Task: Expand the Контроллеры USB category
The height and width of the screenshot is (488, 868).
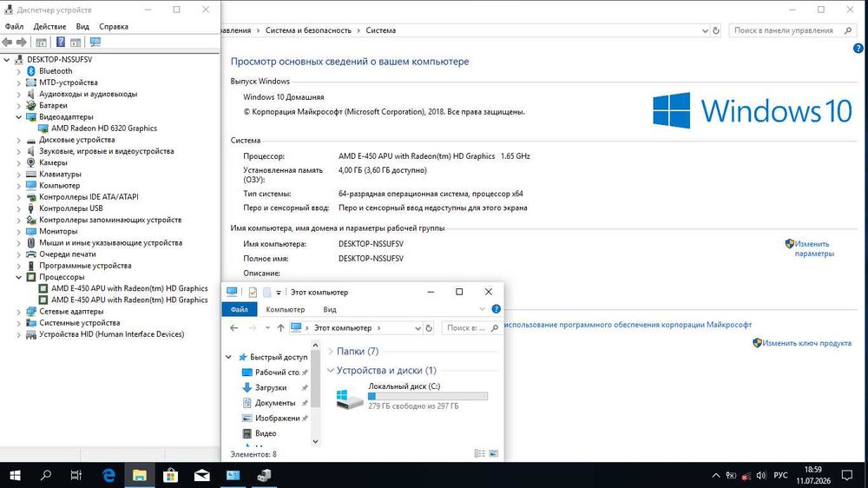Action: (18, 208)
